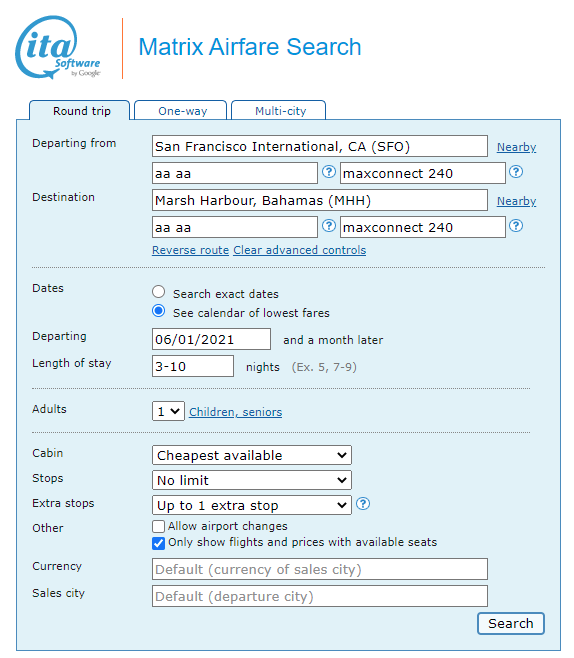This screenshot has height=658, width=574.
Task: Expand the Up to 1 extra stop dropdown
Action: (x=252, y=505)
